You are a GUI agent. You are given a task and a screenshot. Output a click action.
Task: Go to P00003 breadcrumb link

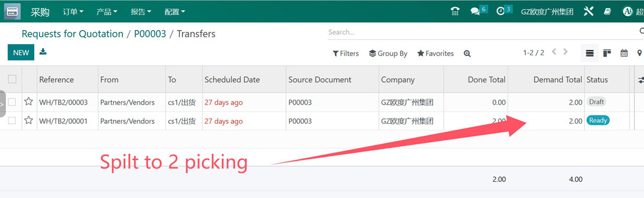pyautogui.click(x=150, y=34)
